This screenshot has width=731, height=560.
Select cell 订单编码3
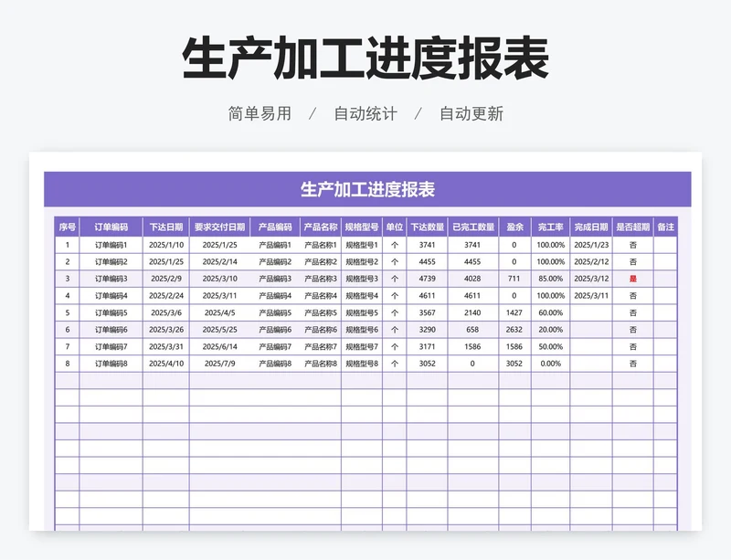click(x=111, y=279)
